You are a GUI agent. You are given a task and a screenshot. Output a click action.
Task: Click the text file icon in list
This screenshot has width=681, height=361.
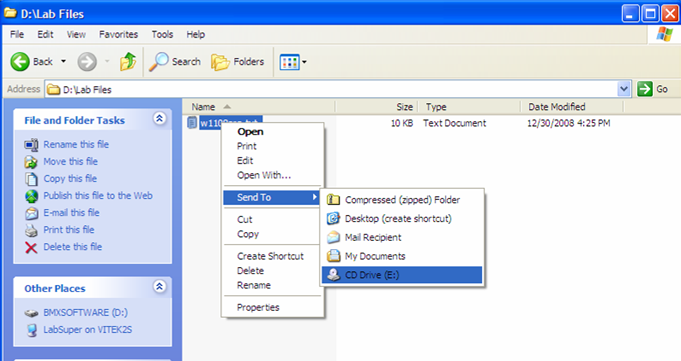coord(192,123)
